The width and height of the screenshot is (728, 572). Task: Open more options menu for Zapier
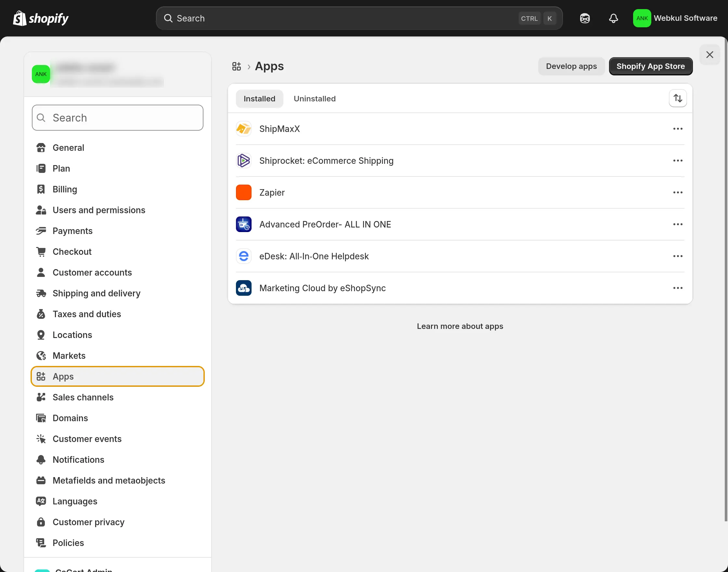[677, 193]
